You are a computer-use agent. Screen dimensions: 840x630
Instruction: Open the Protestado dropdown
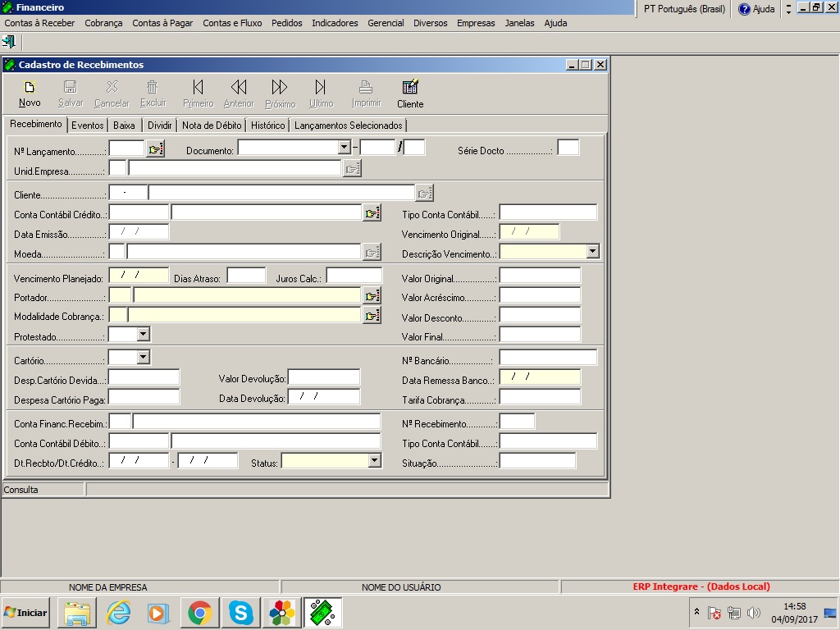143,334
